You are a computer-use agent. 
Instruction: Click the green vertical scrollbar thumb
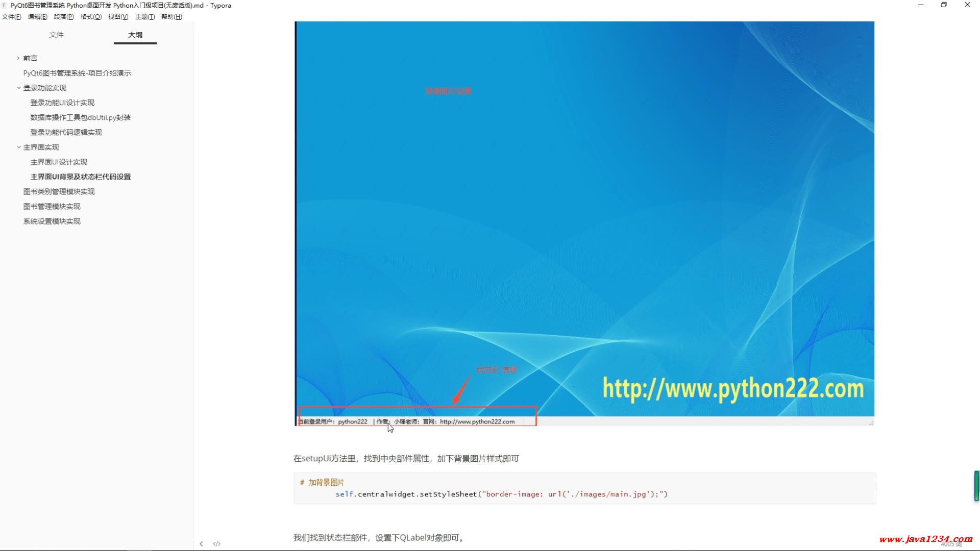(x=976, y=486)
